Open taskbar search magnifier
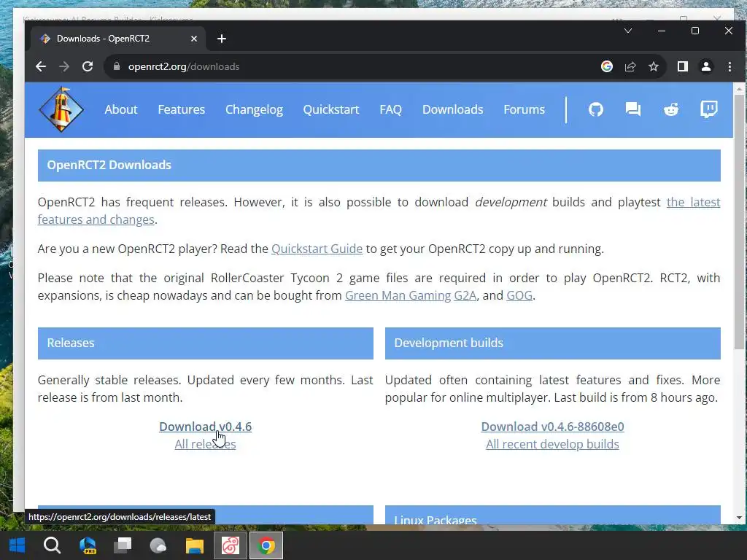 (52, 545)
